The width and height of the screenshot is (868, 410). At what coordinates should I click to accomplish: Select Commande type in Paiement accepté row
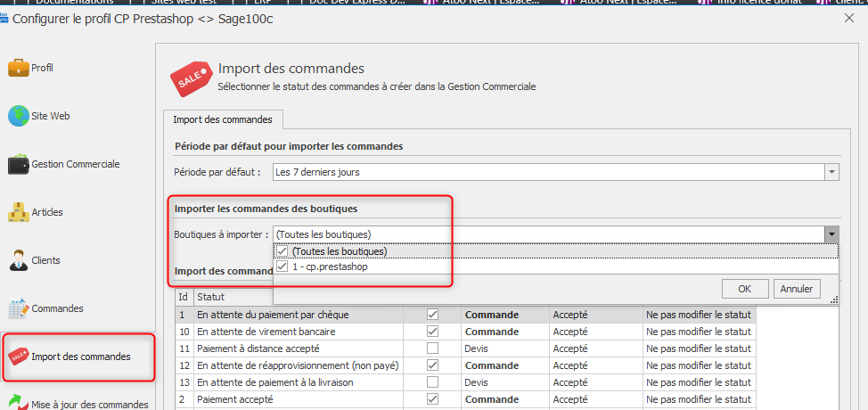pyautogui.click(x=505, y=399)
